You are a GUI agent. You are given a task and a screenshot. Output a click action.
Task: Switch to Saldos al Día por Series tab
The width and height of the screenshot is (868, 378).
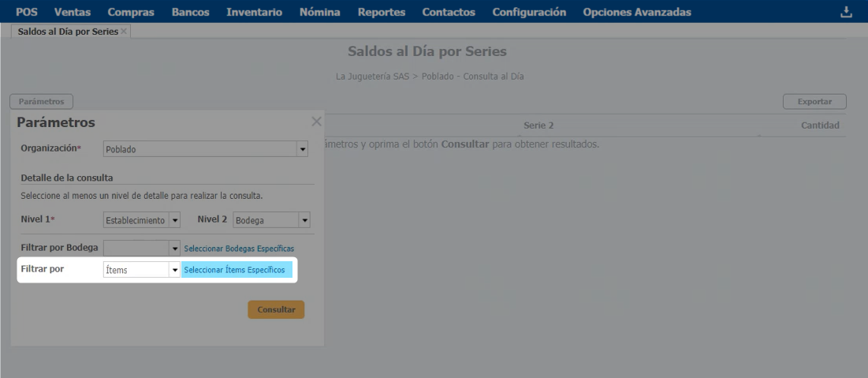click(68, 32)
